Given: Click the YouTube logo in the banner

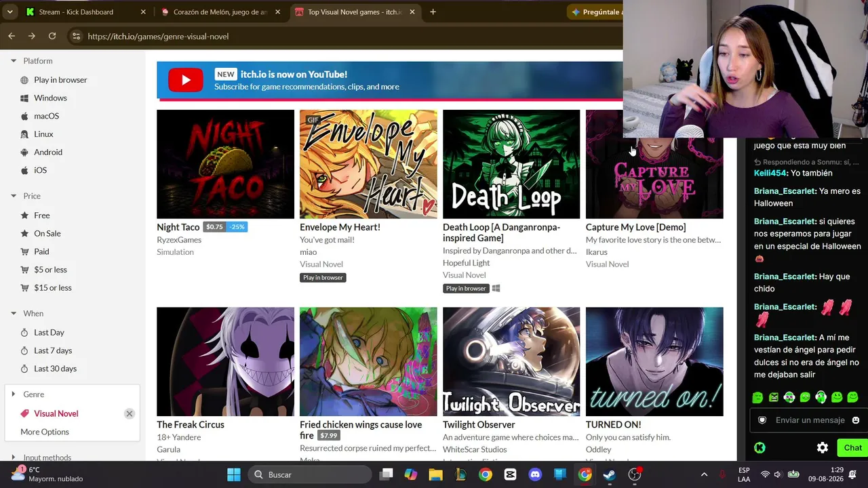Looking at the screenshot, I should 185,80.
